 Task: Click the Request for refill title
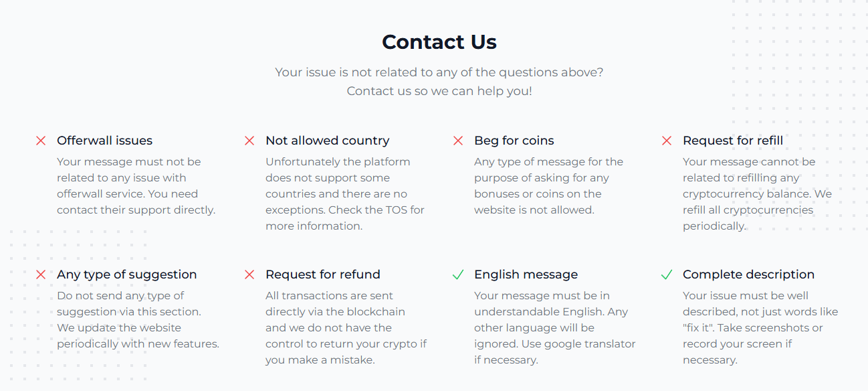[732, 141]
